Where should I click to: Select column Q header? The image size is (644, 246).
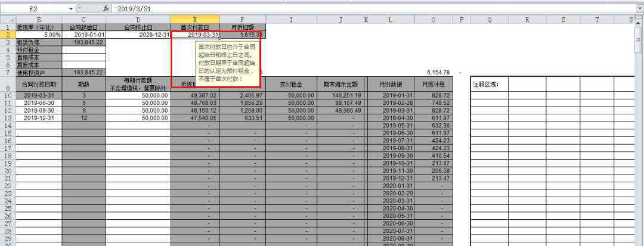click(489, 20)
